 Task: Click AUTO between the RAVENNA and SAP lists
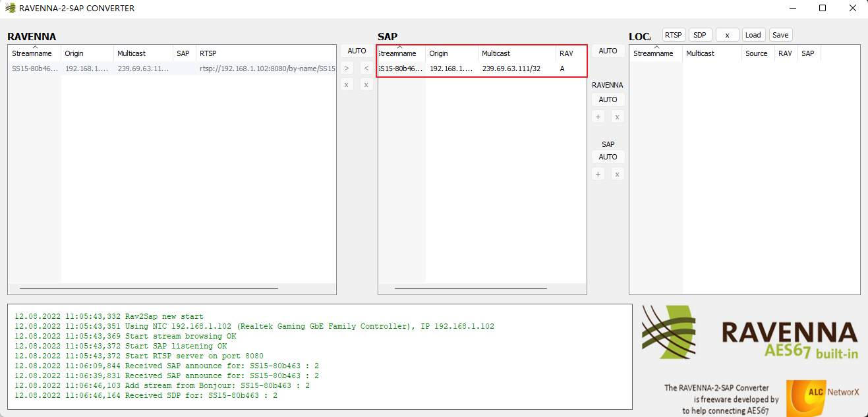pos(357,51)
